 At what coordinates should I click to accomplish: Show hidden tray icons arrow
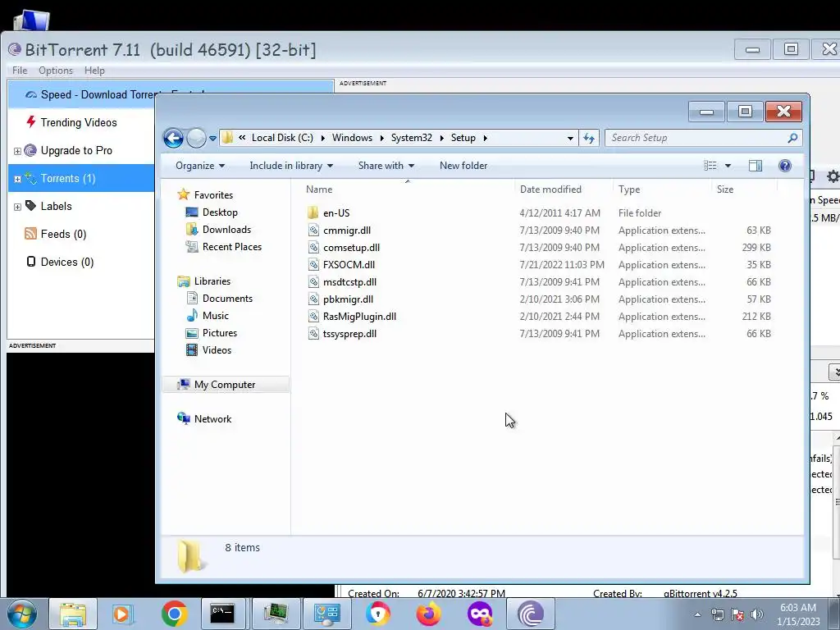click(697, 614)
